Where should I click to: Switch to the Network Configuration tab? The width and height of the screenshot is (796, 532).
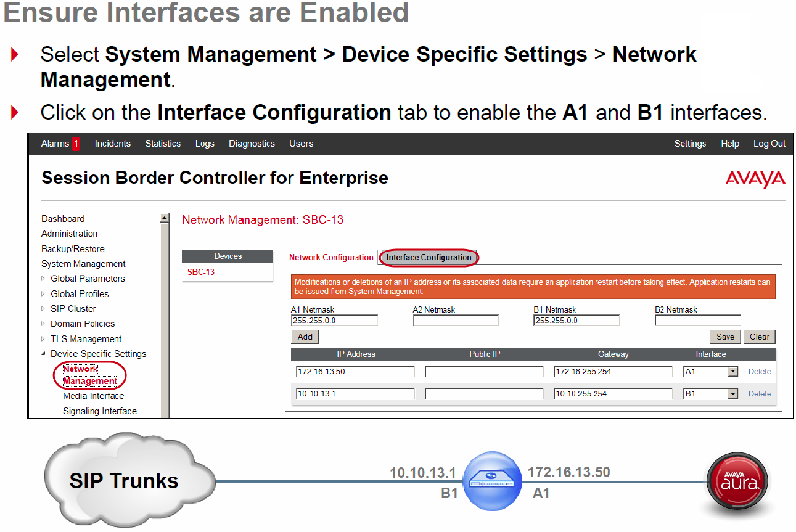(331, 258)
